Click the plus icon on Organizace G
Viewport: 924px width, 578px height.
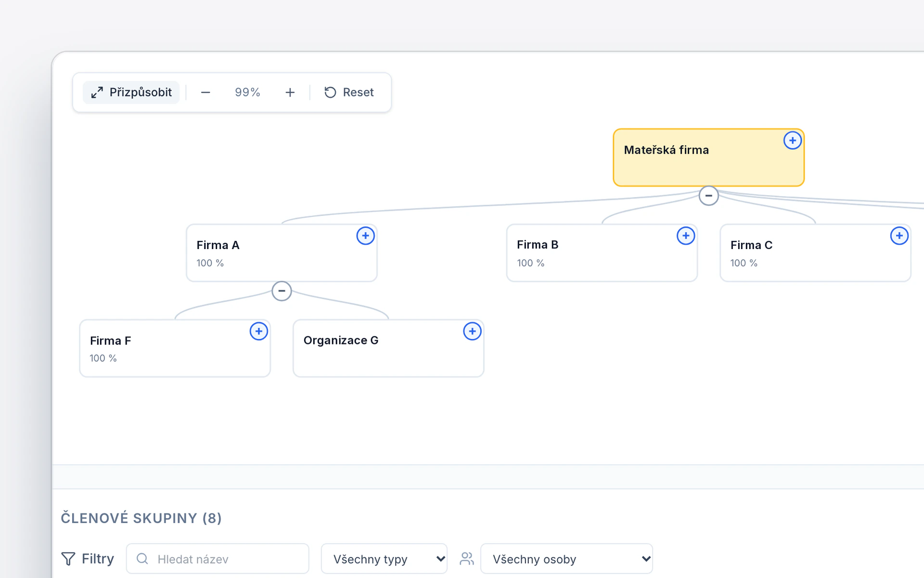472,331
